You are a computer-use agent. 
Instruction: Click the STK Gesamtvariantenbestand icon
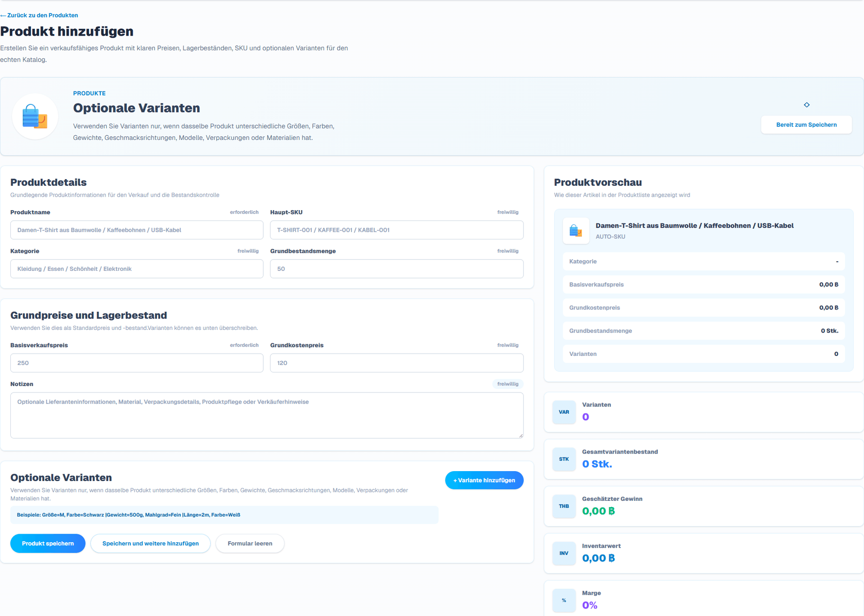point(564,459)
